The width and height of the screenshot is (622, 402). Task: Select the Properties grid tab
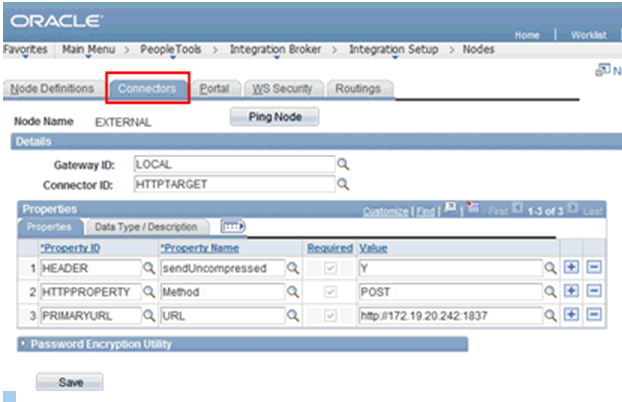click(49, 227)
